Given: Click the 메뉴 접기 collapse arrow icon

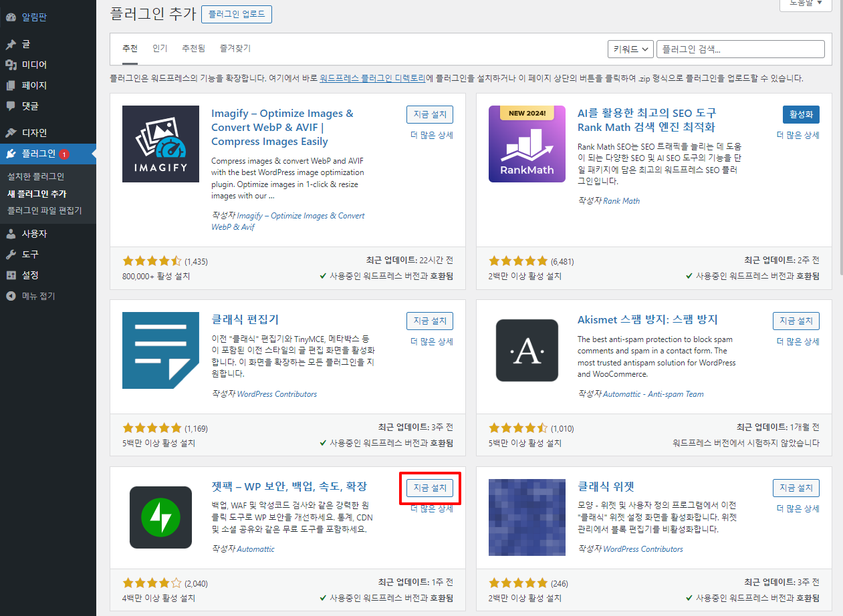Looking at the screenshot, I should pos(11,296).
